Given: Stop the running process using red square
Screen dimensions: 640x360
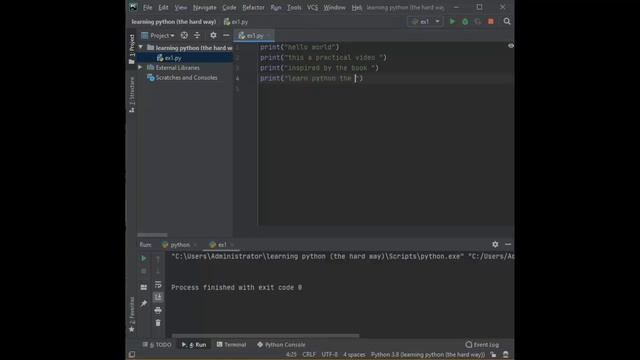Looking at the screenshot, I should [x=491, y=21].
